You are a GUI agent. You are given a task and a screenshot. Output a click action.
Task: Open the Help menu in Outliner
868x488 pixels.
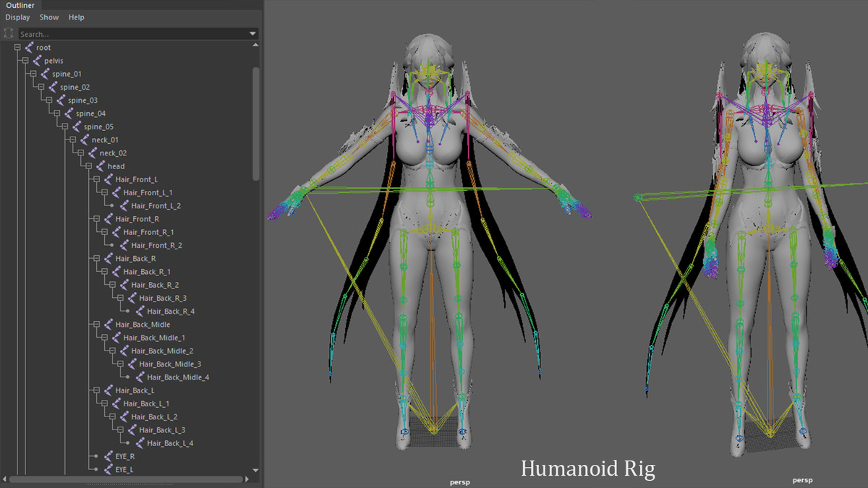pos(76,17)
